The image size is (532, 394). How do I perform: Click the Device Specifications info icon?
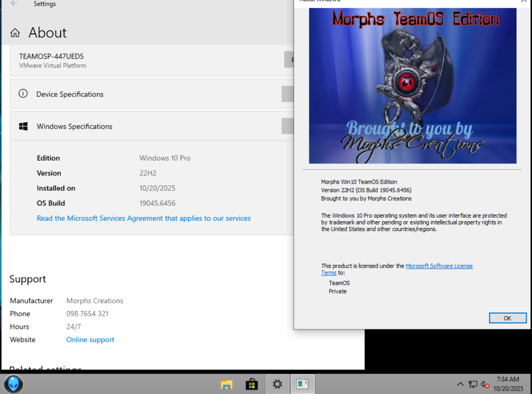(23, 93)
